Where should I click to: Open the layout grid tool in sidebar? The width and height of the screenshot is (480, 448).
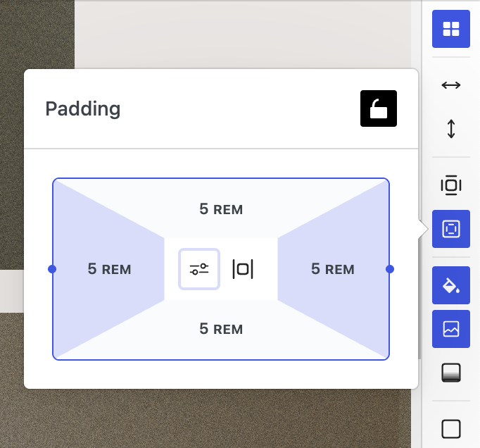coord(451,29)
